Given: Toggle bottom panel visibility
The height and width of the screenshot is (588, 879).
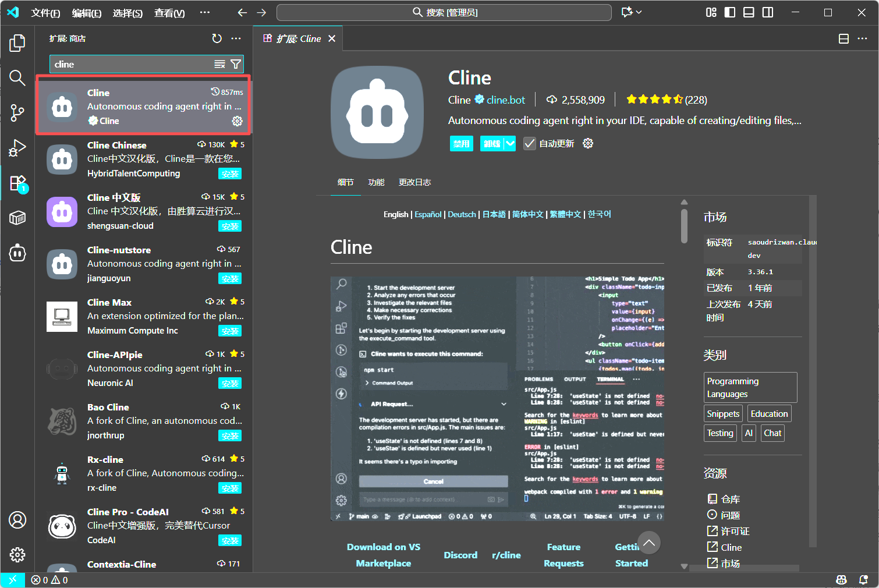Looking at the screenshot, I should coord(749,12).
